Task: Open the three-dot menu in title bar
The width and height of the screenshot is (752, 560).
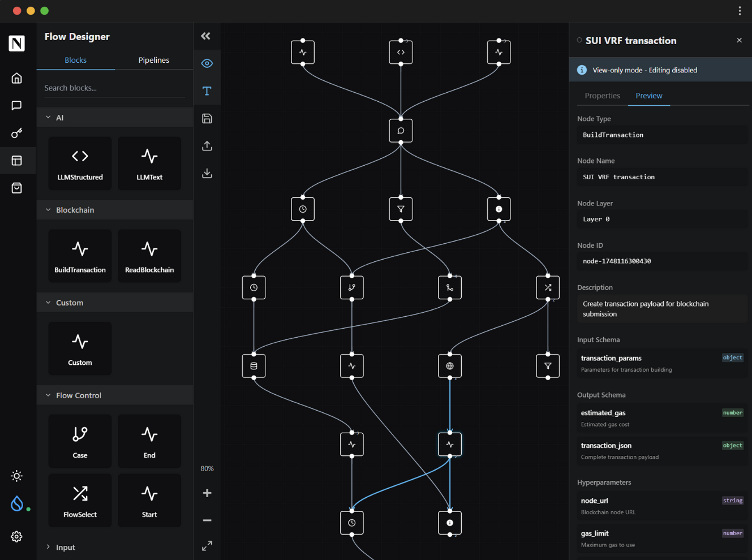Action: pos(740,11)
